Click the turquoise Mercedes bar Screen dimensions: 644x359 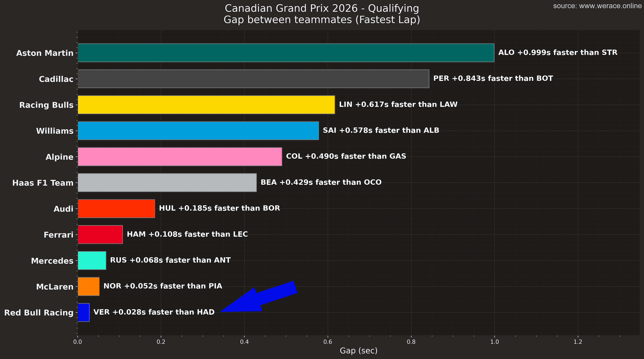(92, 261)
